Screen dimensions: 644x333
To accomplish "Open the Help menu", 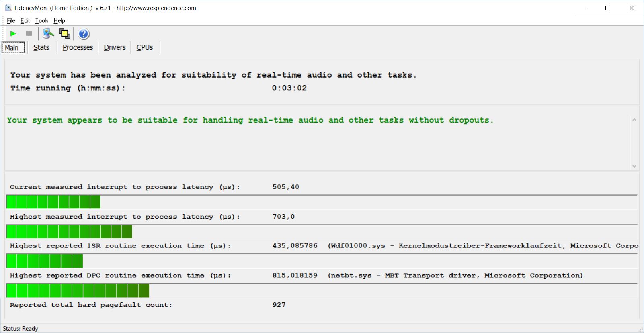I will pos(59,21).
